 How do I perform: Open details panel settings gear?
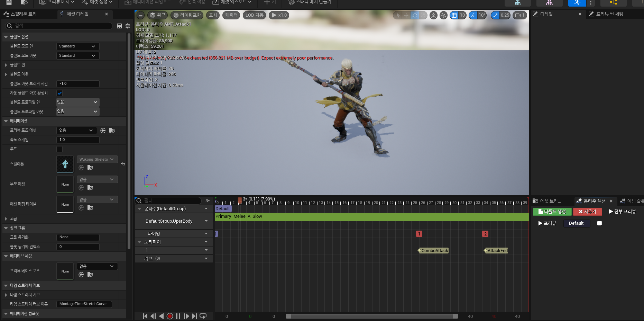coord(128,26)
